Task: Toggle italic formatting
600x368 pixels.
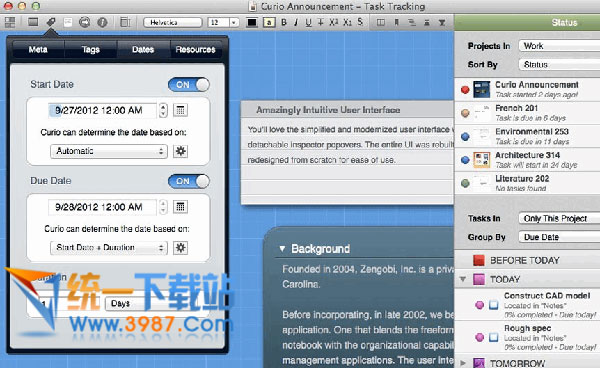Action: (296, 23)
